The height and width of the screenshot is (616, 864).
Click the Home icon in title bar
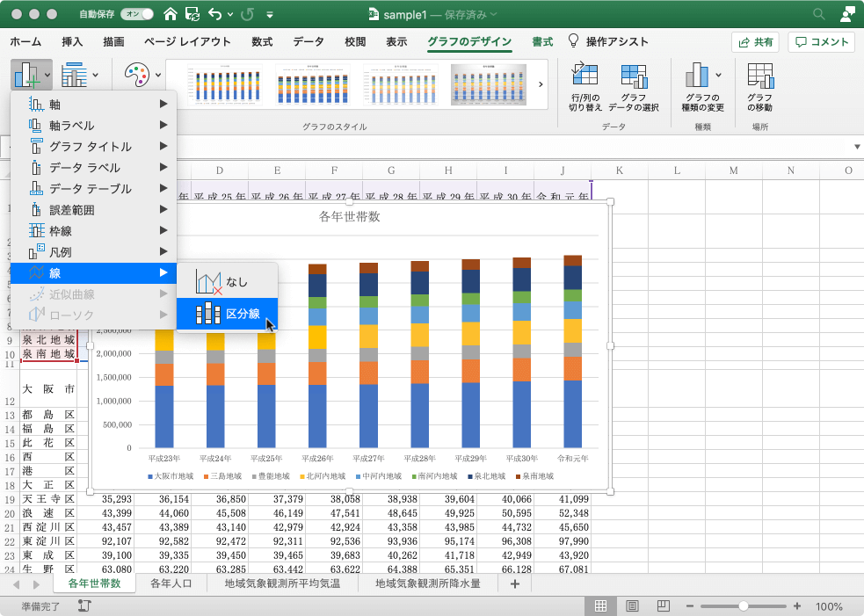point(170,14)
